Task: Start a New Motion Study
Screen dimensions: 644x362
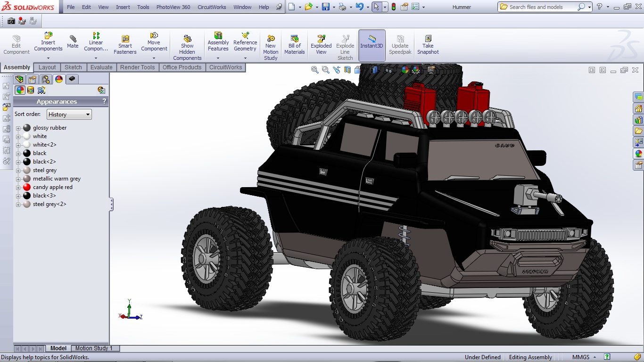Action: [271, 48]
